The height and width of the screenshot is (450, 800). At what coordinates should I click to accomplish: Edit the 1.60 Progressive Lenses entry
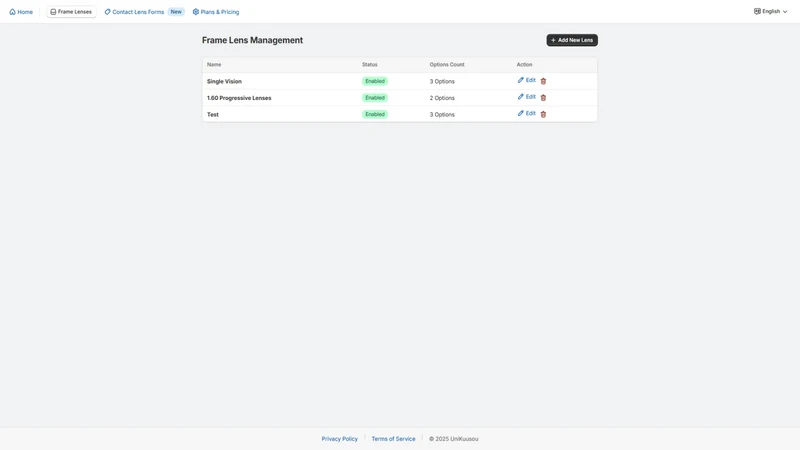527,97
